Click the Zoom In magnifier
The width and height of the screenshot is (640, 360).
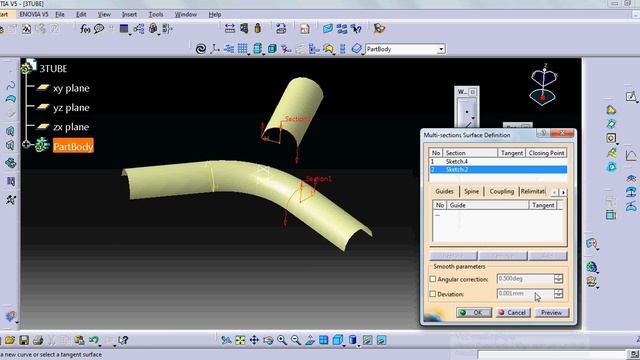[x=282, y=340]
